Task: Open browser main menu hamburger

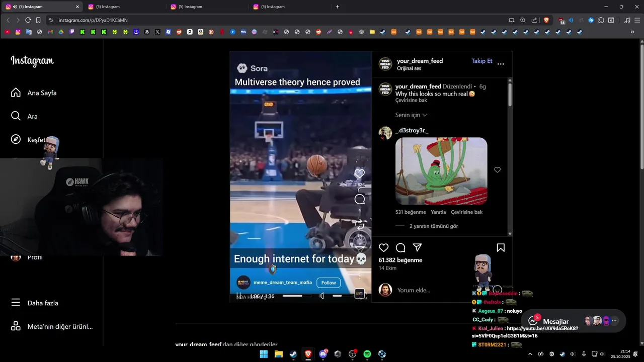Action: [636, 20]
